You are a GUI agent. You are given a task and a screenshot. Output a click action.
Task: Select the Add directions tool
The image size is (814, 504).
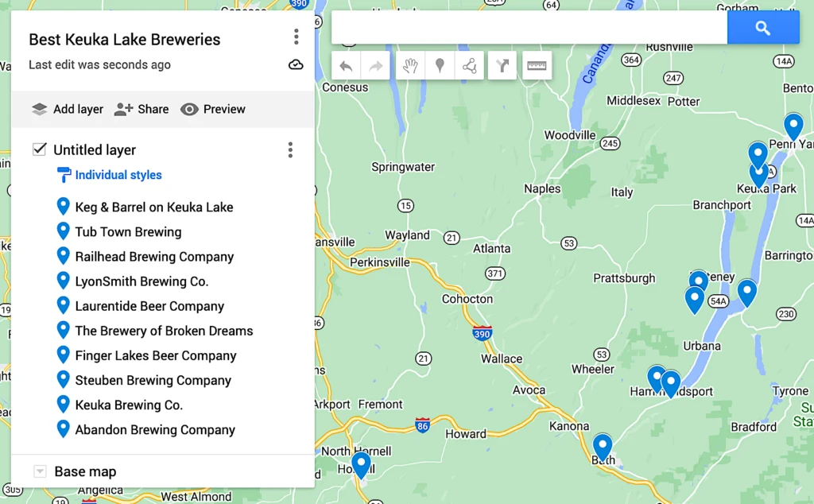[502, 66]
